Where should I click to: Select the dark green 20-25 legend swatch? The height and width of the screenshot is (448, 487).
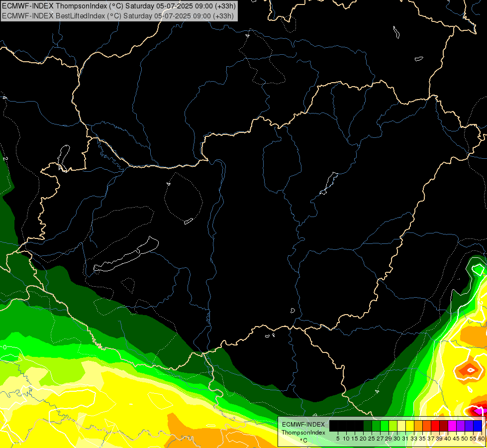tap(368, 426)
